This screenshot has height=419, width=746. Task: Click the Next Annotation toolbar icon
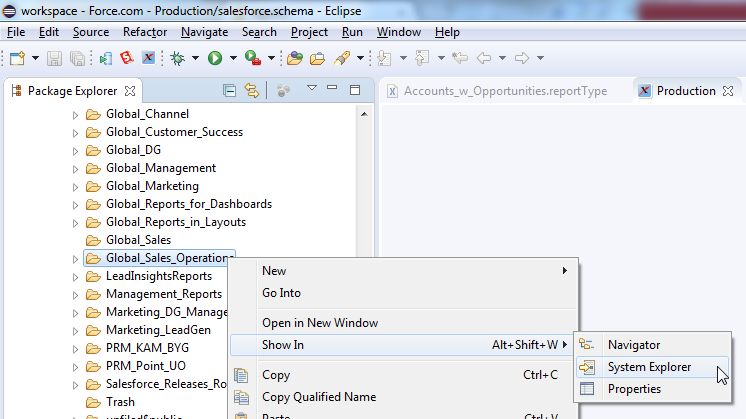click(384, 58)
